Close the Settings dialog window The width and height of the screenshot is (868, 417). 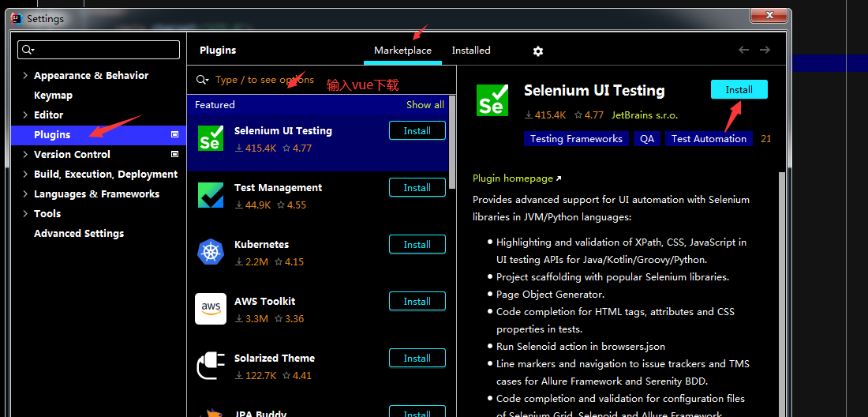pyautogui.click(x=769, y=15)
